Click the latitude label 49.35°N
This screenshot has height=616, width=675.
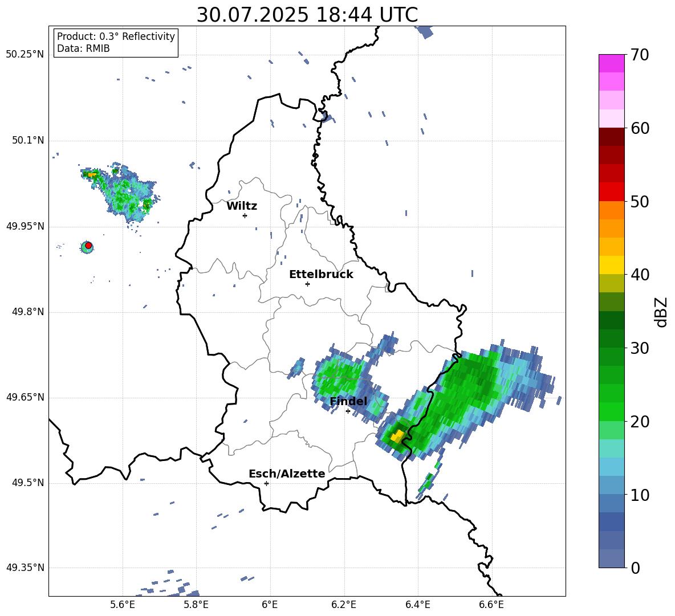[25, 568]
